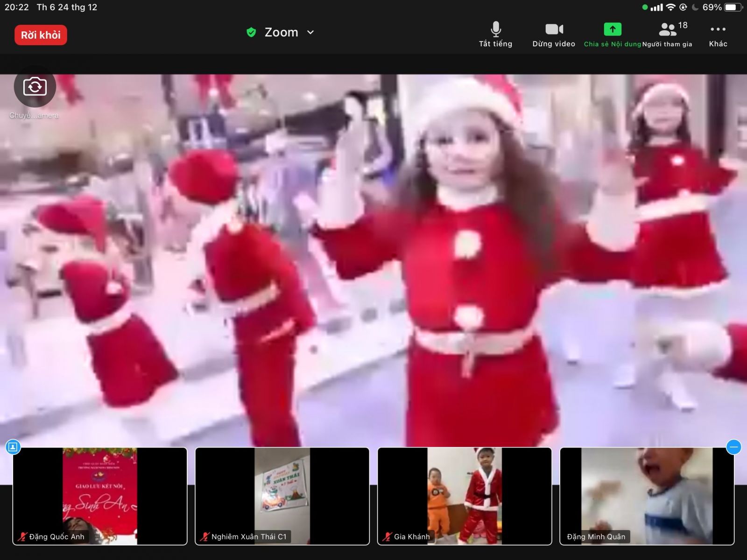Select Nghiêm Xuân Thái C1 thumbnail
This screenshot has height=560, width=747.
point(282,496)
